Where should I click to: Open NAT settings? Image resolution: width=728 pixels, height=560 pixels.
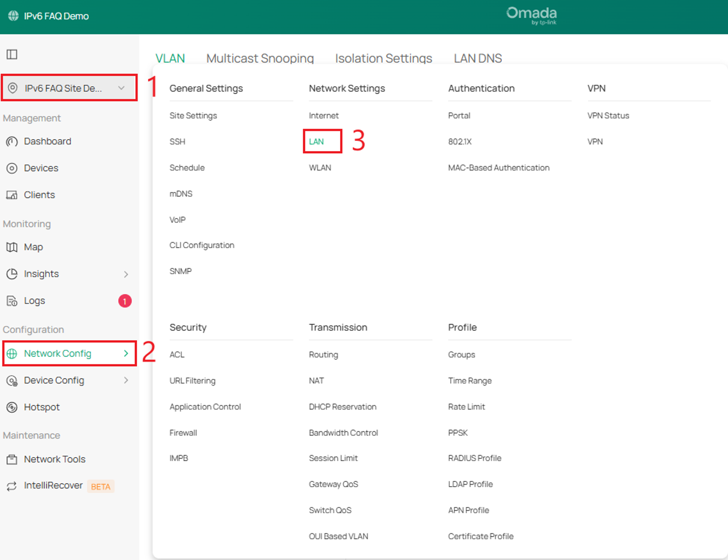point(316,381)
